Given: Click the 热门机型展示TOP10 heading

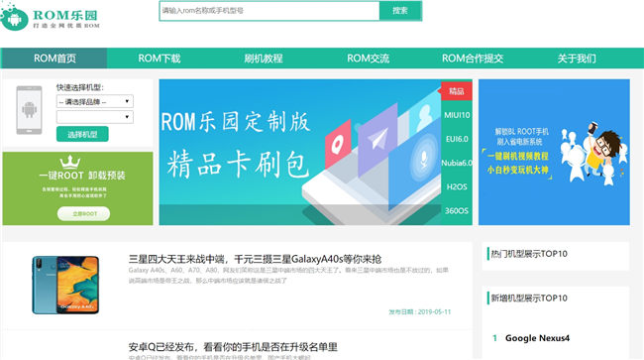Looking at the screenshot, I should 529,254.
